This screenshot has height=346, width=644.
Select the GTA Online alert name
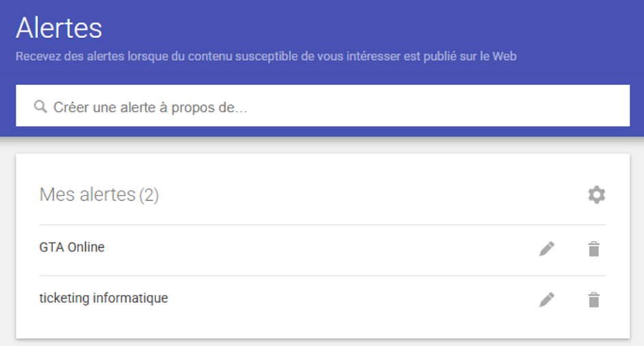pos(72,247)
